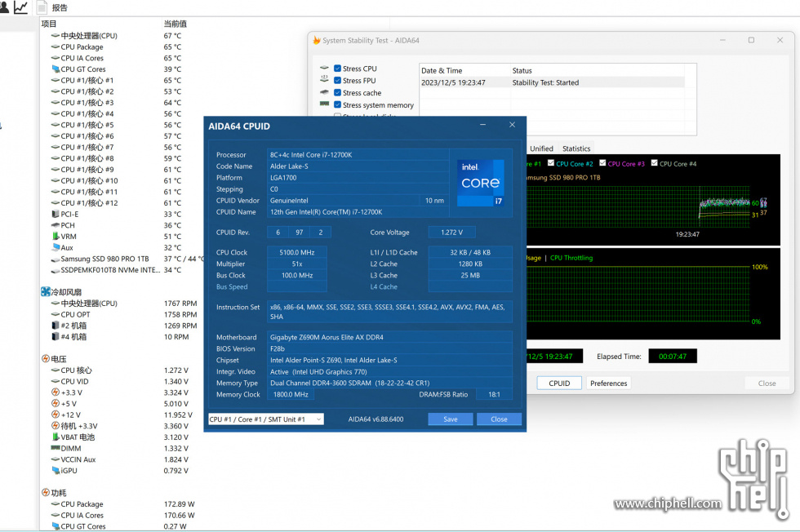Click the Date & Time column header
This screenshot has width=800, height=532.
464,70
